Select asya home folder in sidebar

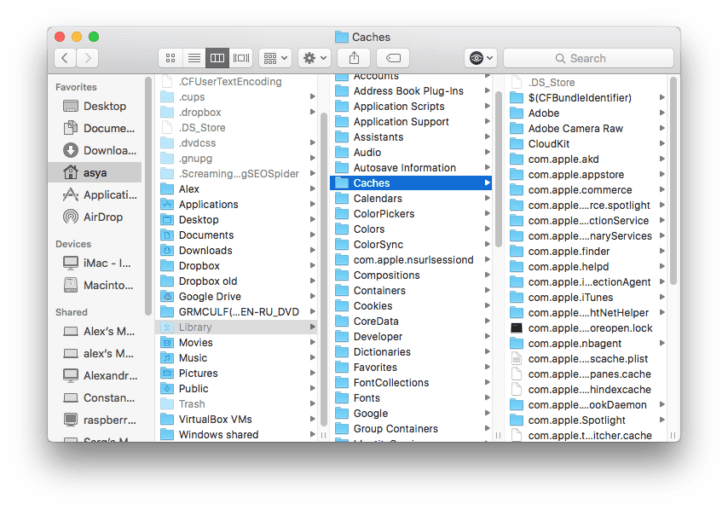pos(95,173)
